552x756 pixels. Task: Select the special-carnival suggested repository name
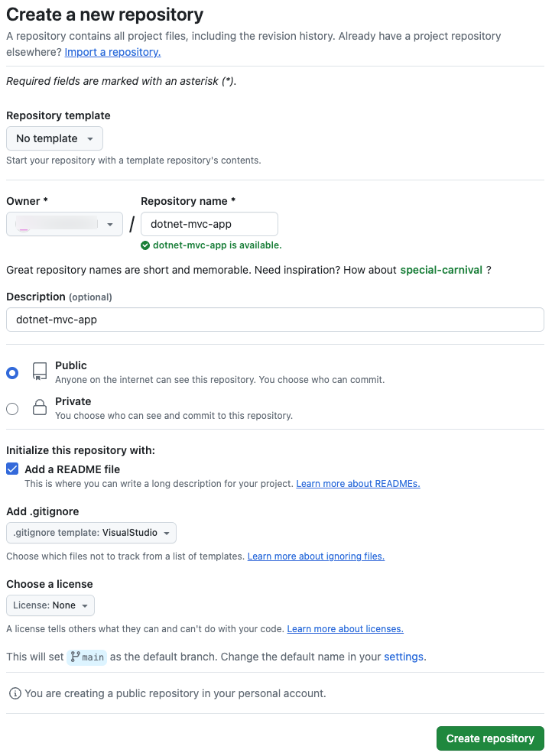(x=440, y=270)
